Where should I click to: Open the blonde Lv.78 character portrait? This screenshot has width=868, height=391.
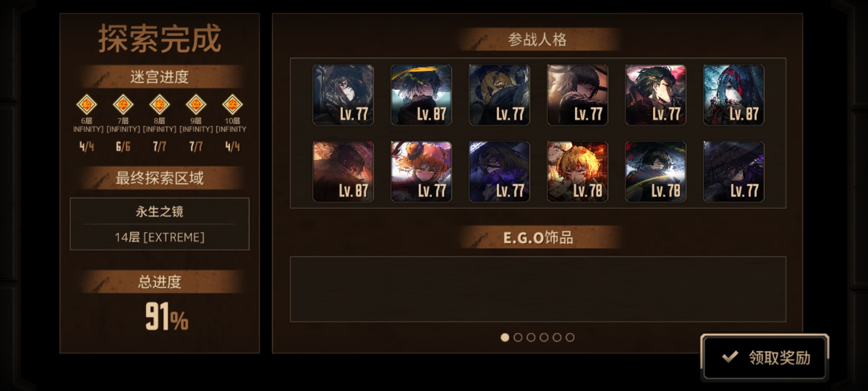pyautogui.click(x=578, y=172)
